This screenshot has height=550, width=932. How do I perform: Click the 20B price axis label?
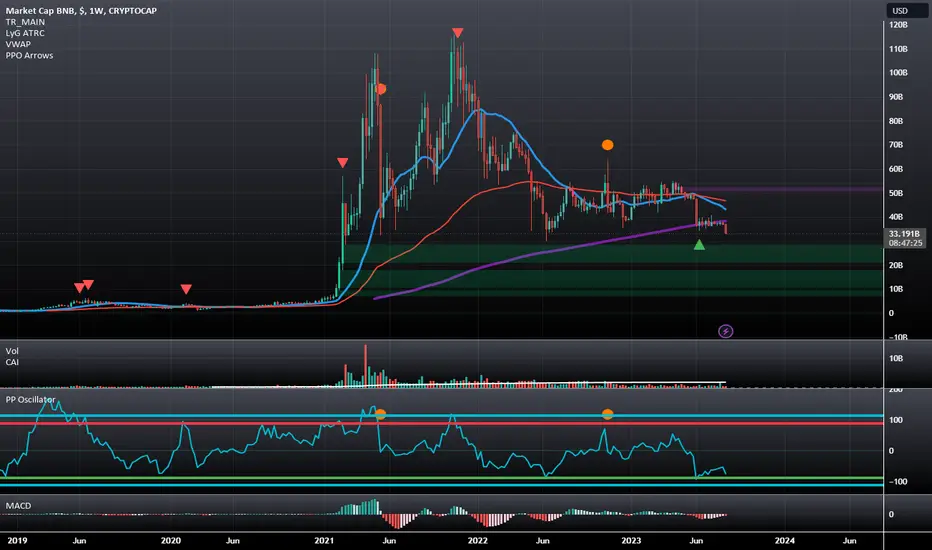click(x=896, y=265)
